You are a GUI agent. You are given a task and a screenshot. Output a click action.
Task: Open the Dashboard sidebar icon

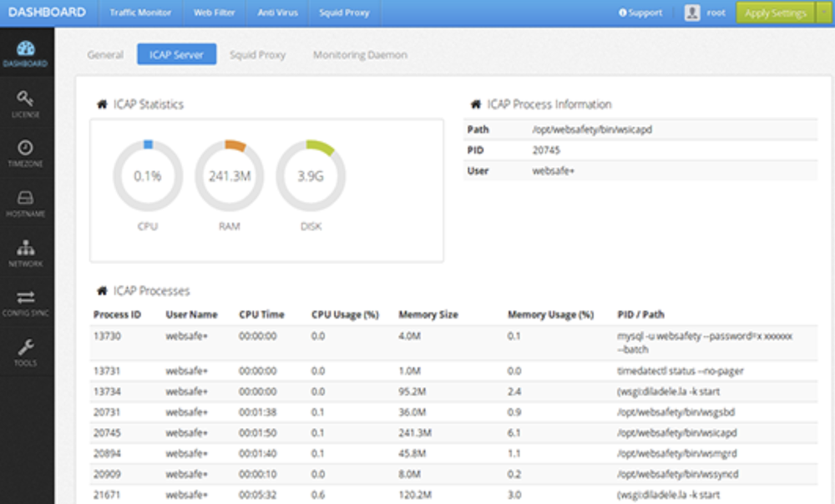26,48
